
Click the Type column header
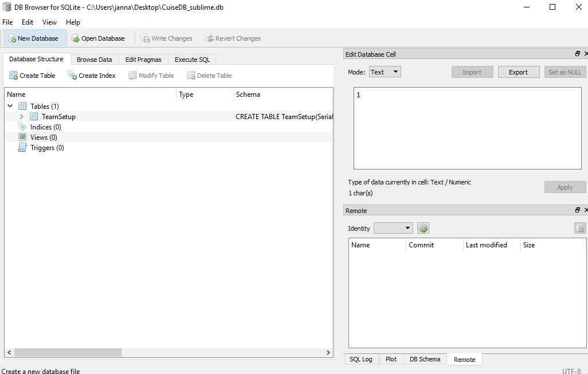[205, 95]
